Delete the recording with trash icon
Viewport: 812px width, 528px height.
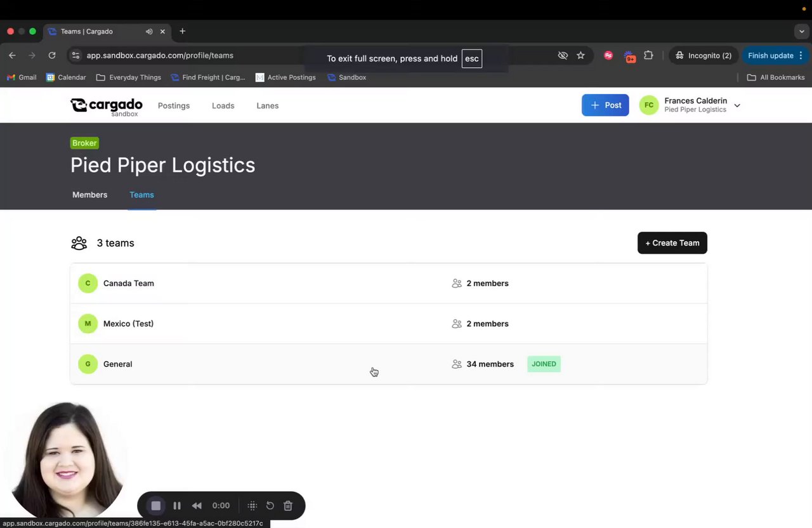point(288,506)
